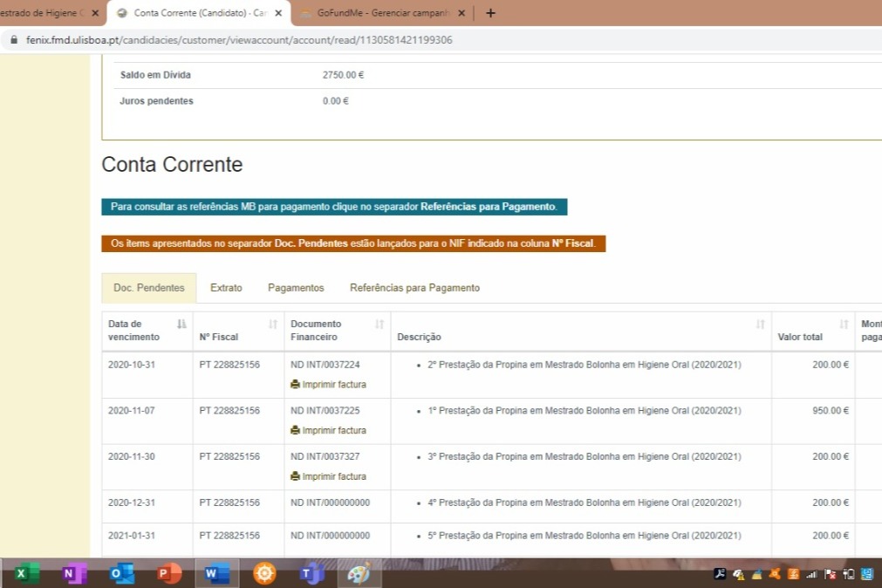Click the 2º Prestação da Propina description

pyautogui.click(x=585, y=365)
